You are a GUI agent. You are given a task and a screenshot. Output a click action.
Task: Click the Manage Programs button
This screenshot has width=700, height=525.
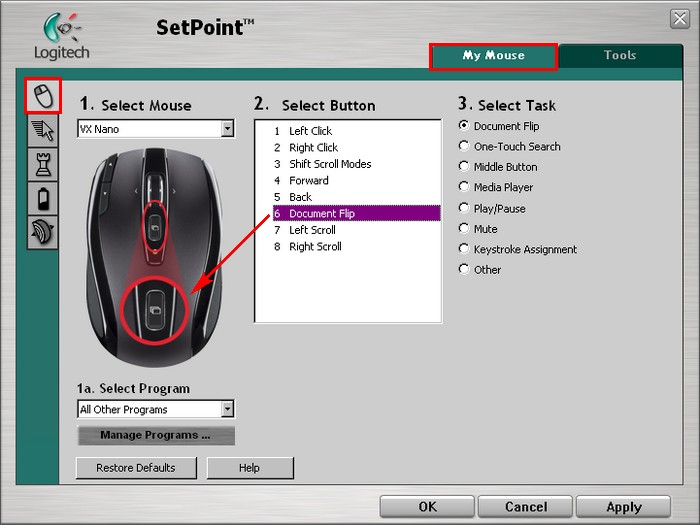pos(156,435)
